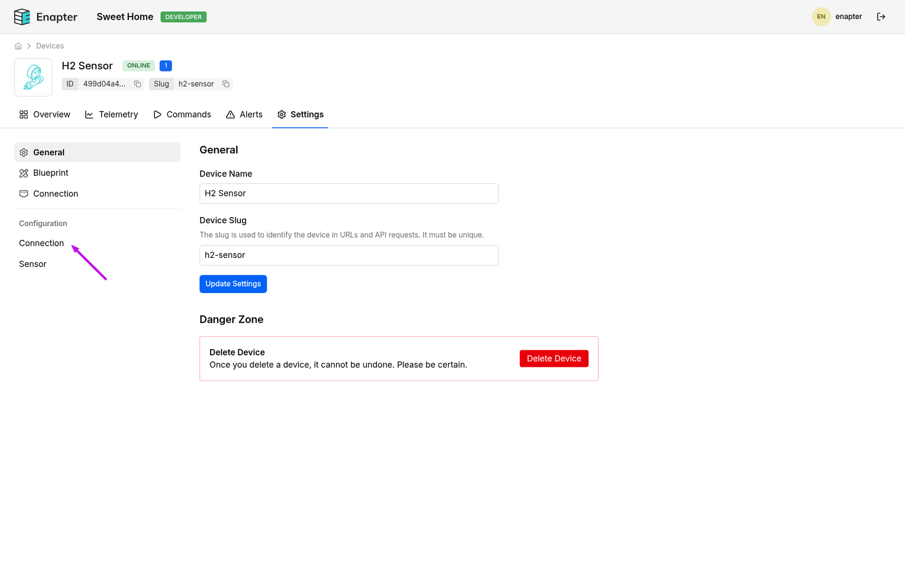Image resolution: width=905 pixels, height=588 pixels.
Task: Select Blueprint in settings sidebar
Action: (50, 173)
